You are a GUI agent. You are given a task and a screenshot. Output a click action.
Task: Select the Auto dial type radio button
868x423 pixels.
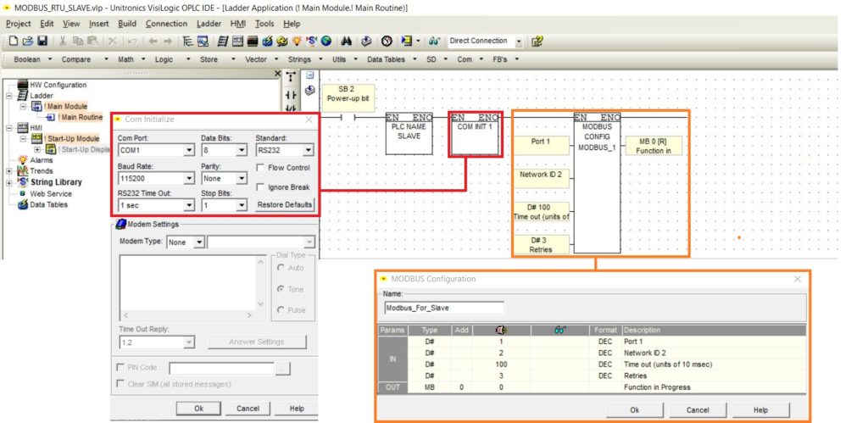[x=281, y=268]
